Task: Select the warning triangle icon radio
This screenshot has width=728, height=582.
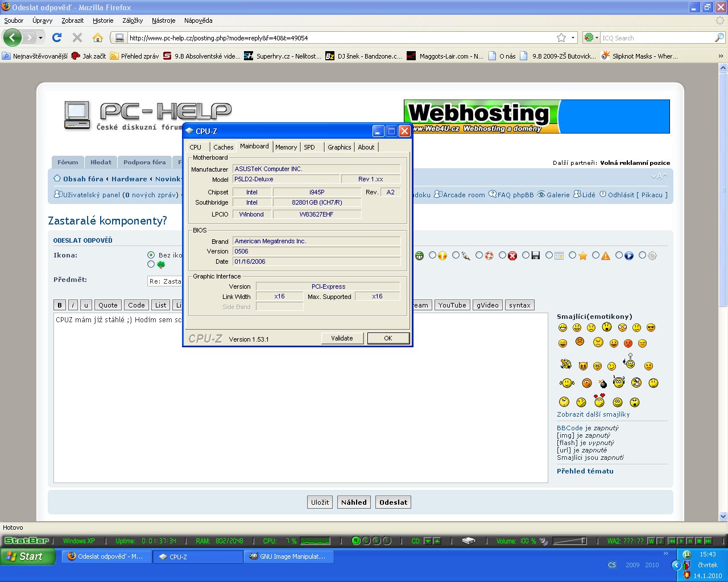Action: click(595, 255)
